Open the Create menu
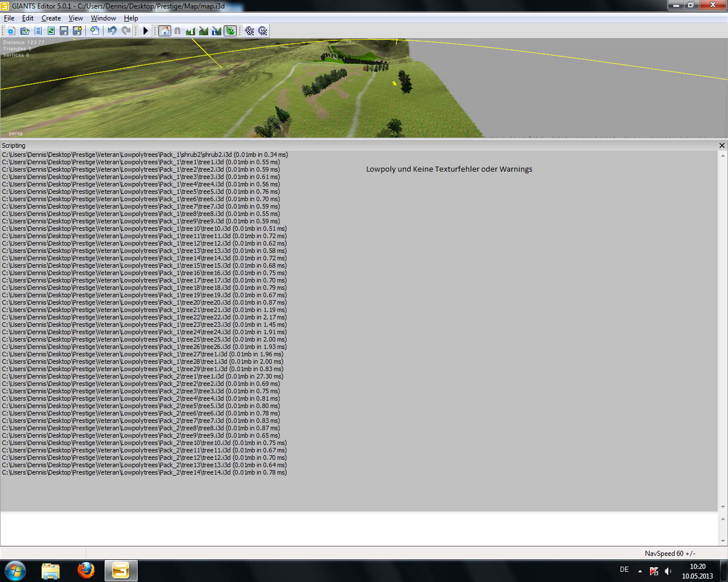Screen dimensions: 728x582 51,18
